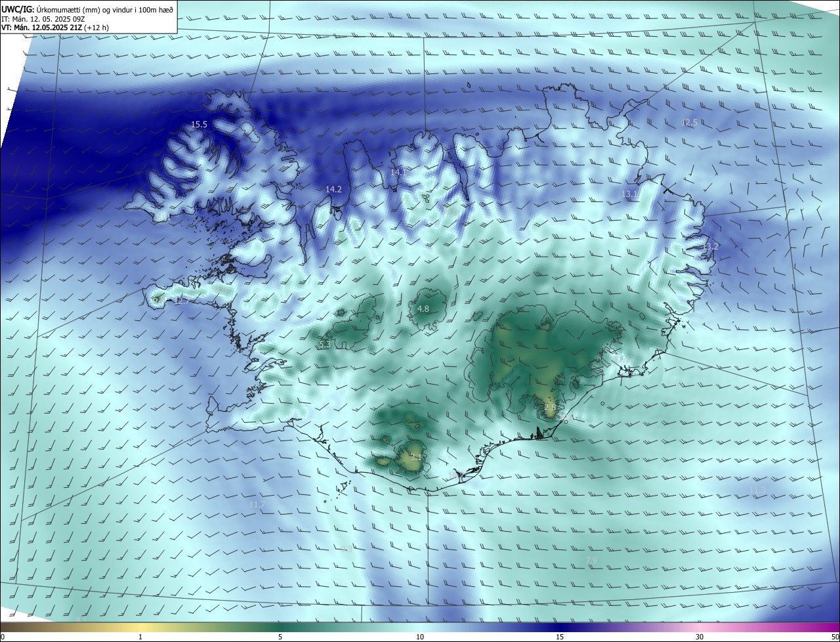840x642 pixels.
Task: Click the 4.8 value inside the glacier outline
Action: [423, 309]
